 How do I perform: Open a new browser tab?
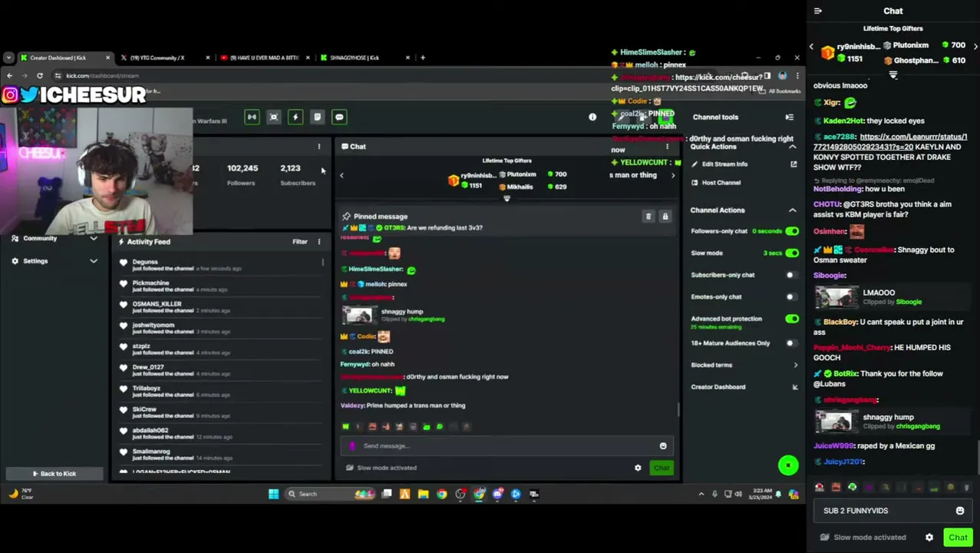coord(423,58)
